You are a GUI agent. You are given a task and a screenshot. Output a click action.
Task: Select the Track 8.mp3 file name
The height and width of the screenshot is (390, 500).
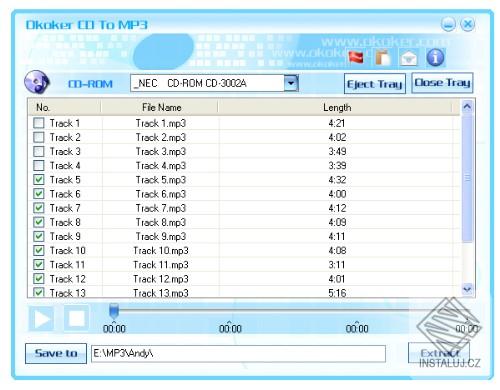pos(161,222)
